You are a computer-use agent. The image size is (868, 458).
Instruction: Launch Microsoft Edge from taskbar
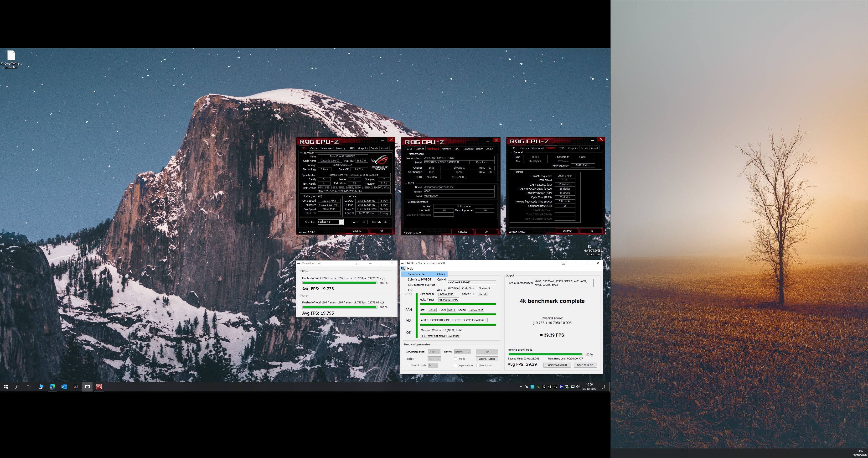tap(52, 386)
